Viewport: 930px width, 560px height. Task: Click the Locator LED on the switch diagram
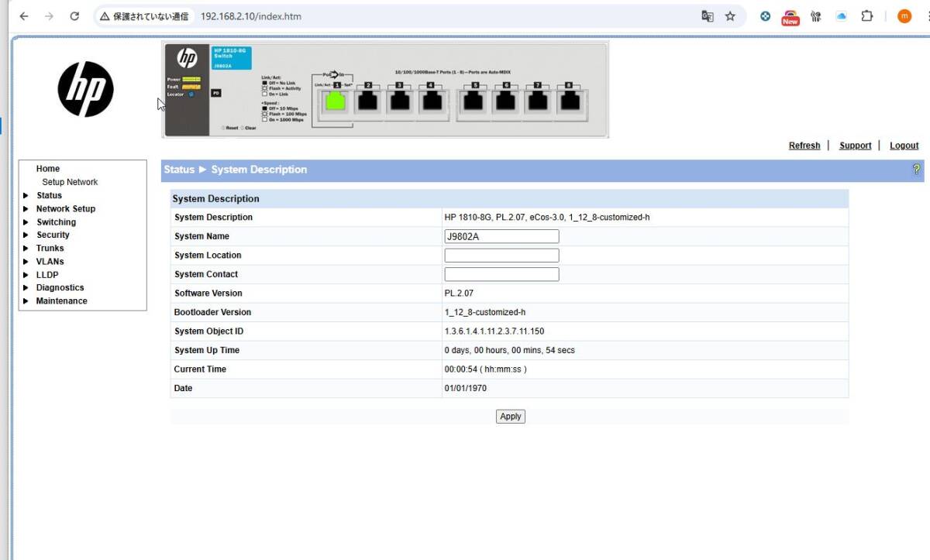191,94
